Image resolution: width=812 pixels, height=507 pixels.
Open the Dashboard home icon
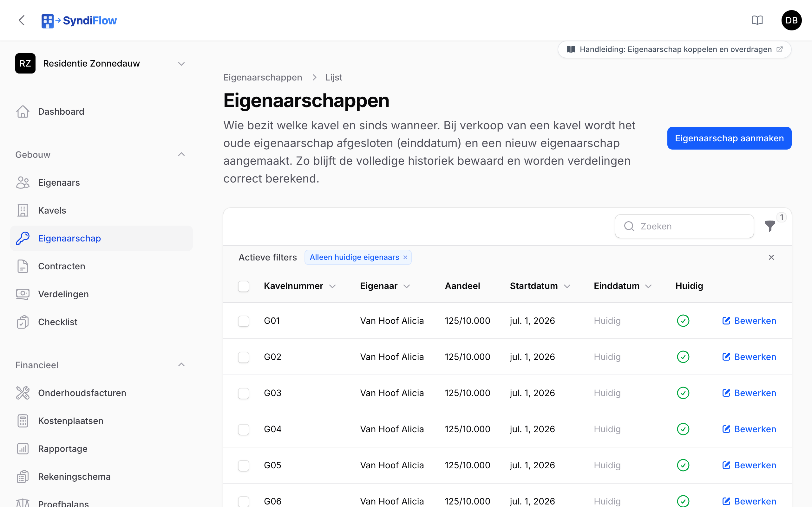pos(23,112)
